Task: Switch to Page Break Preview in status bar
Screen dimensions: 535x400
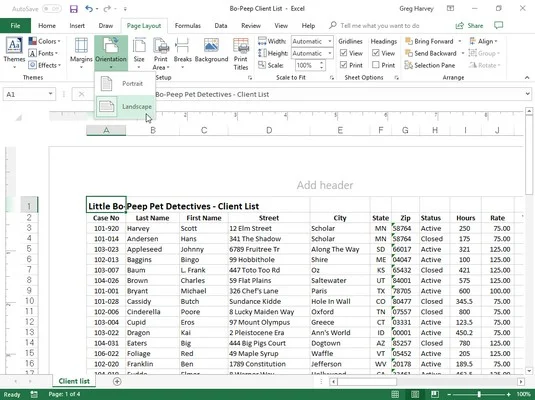Action: pyautogui.click(x=434, y=394)
